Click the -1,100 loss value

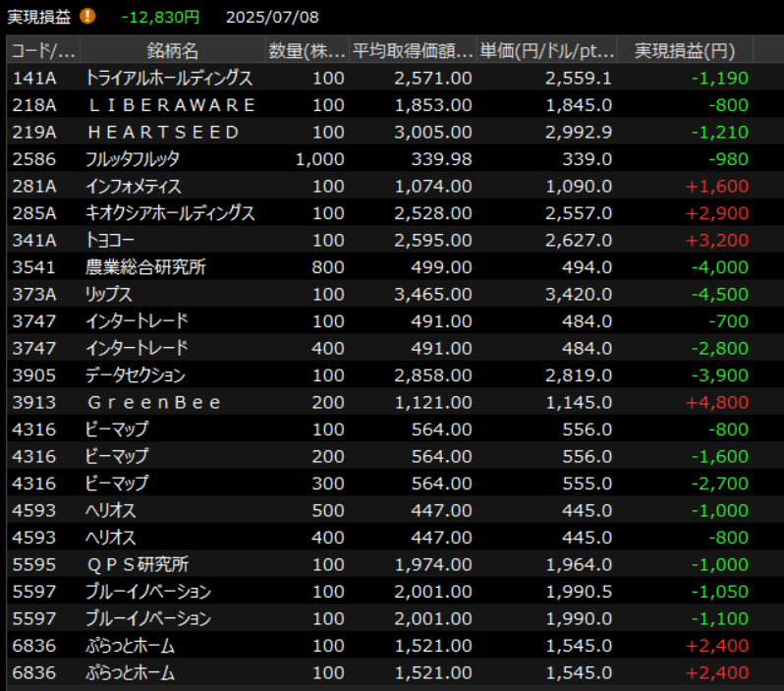coord(720,618)
